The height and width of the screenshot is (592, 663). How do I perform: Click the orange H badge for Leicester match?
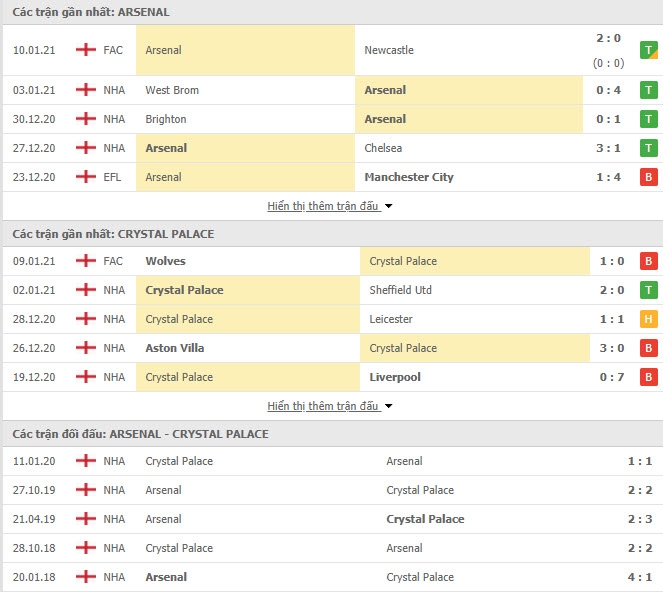649,319
